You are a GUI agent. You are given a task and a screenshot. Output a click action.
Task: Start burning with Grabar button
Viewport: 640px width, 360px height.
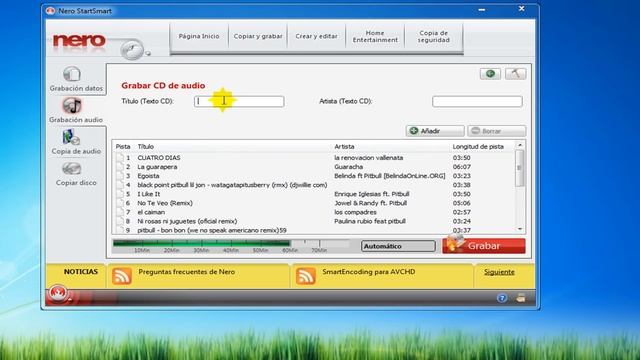[484, 246]
